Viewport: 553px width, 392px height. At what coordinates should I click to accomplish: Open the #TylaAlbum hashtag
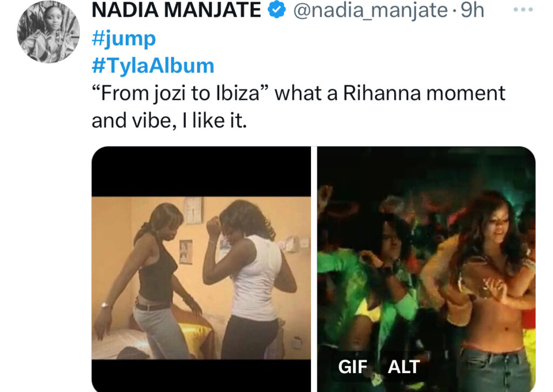coord(153,65)
